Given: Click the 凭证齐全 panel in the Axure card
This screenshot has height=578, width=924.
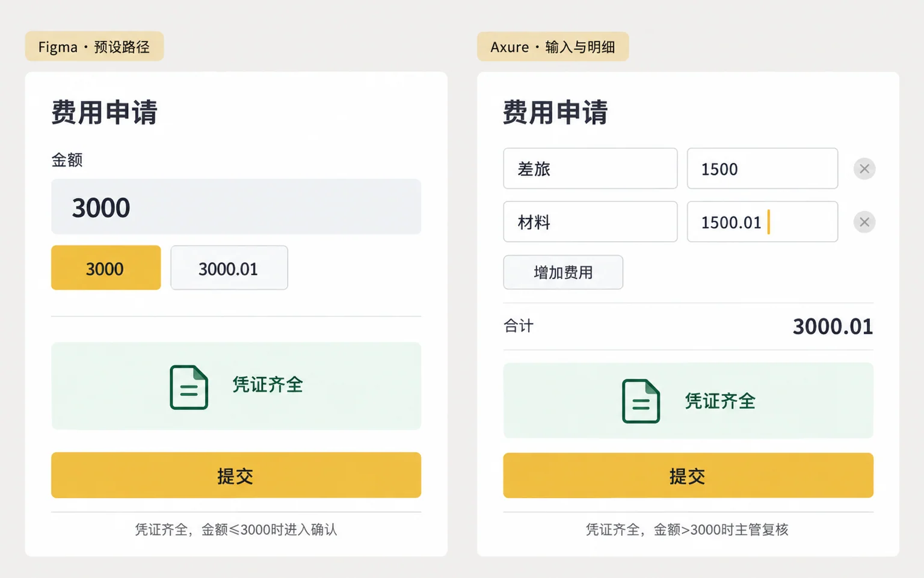Looking at the screenshot, I should click(688, 401).
